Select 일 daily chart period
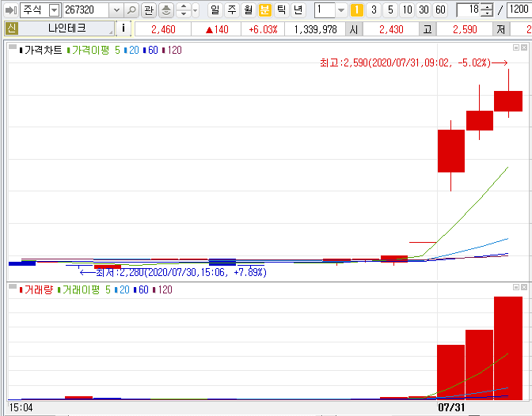 click(215, 10)
